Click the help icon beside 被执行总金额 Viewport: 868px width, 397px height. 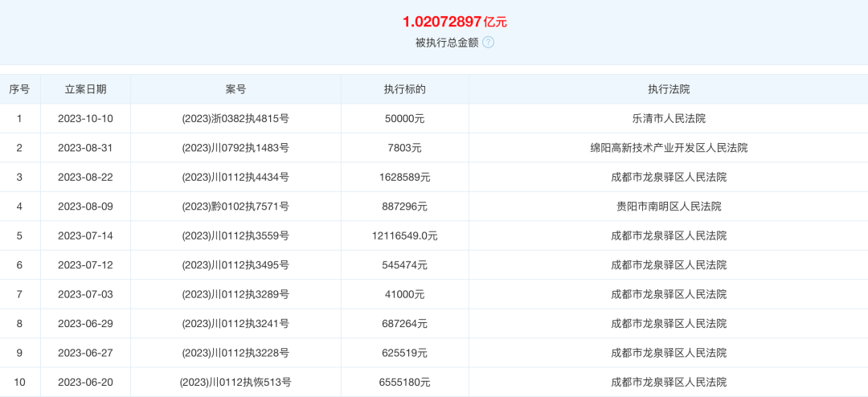(488, 43)
